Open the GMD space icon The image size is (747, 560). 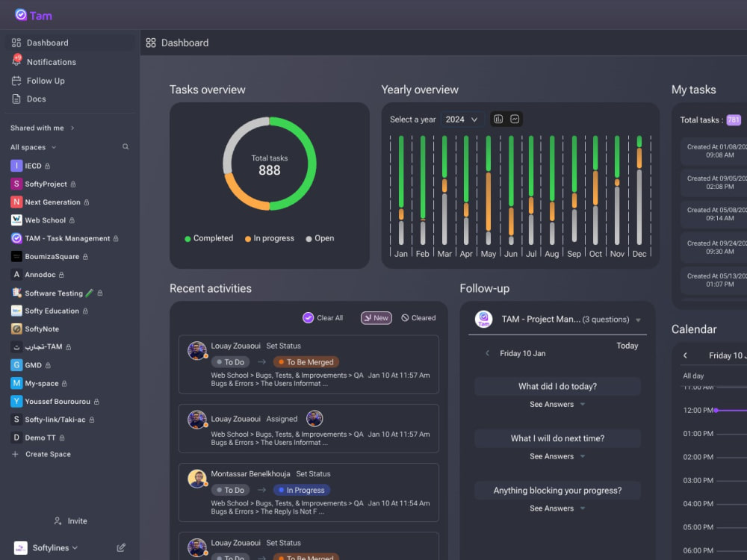pos(16,365)
